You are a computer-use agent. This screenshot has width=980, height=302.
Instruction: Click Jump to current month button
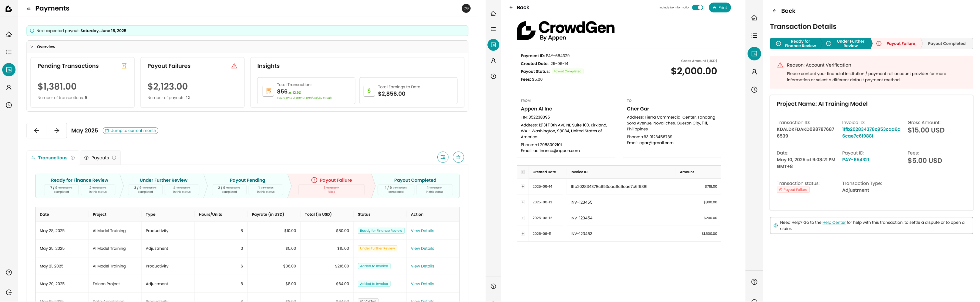coord(130,131)
